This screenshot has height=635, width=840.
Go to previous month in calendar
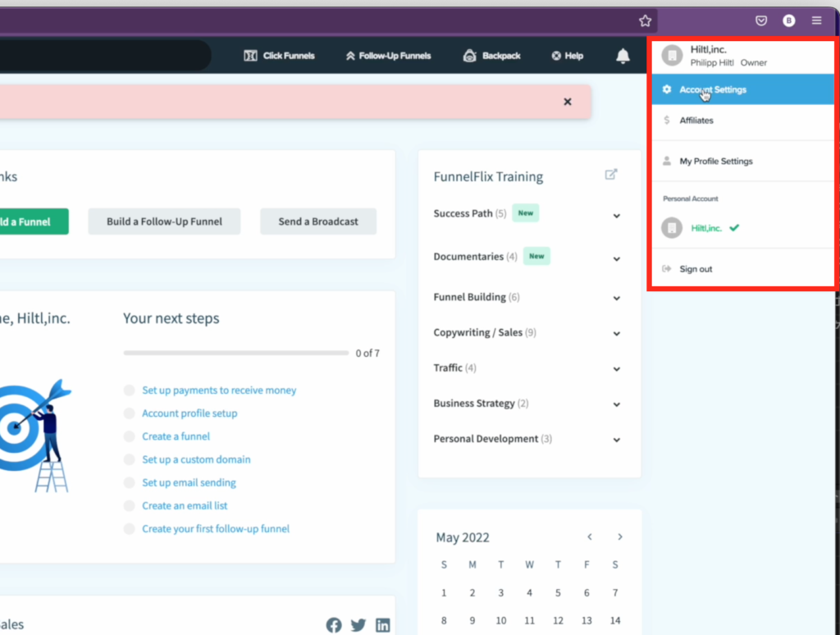pos(589,537)
